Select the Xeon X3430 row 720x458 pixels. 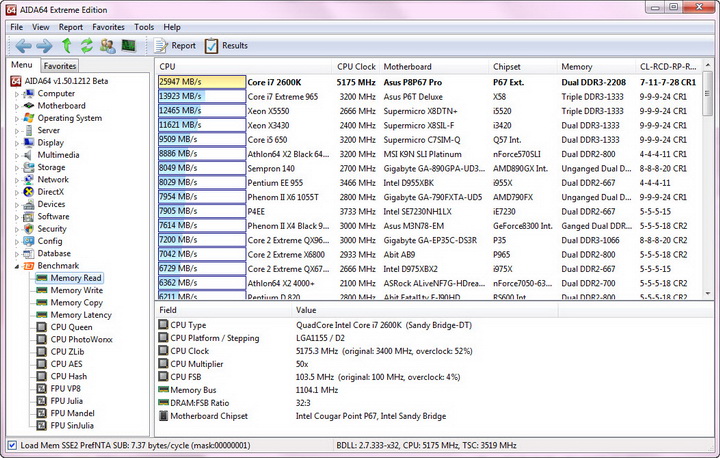[x=428, y=125]
